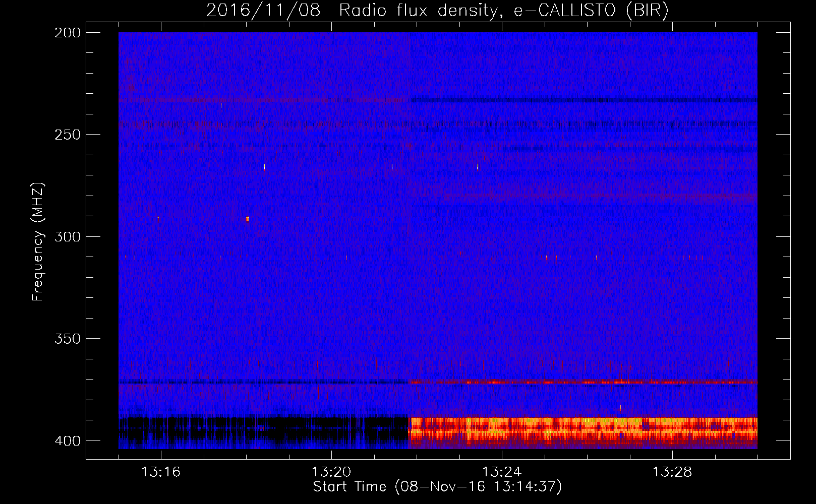Select the 250 frequency tick label
816x504 pixels.
tap(67, 135)
